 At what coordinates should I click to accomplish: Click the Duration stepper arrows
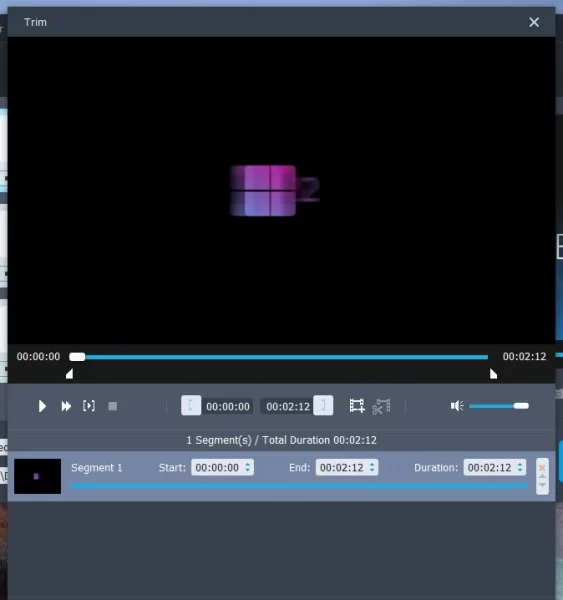520,467
